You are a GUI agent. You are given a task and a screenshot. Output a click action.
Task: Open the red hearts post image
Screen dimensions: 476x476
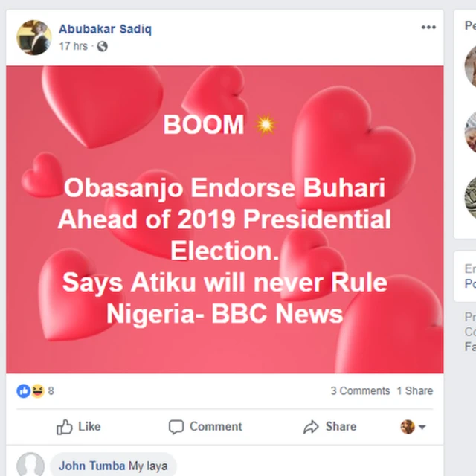(x=225, y=219)
